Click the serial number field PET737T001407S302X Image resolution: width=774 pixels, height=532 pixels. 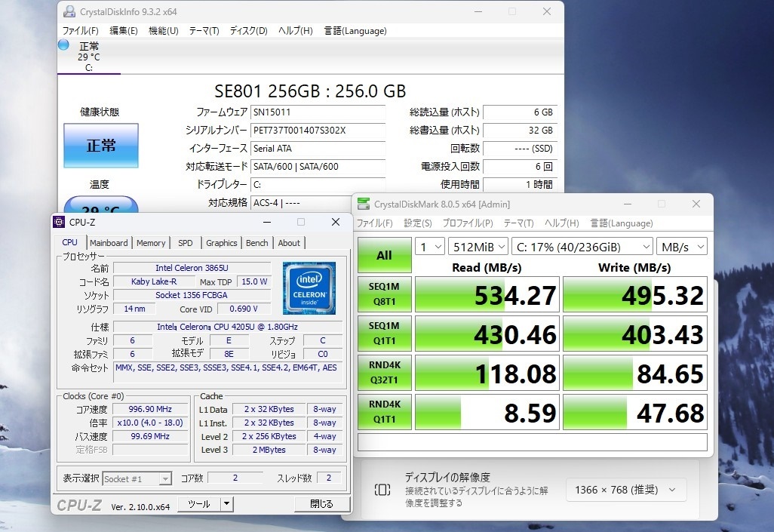coord(318,131)
